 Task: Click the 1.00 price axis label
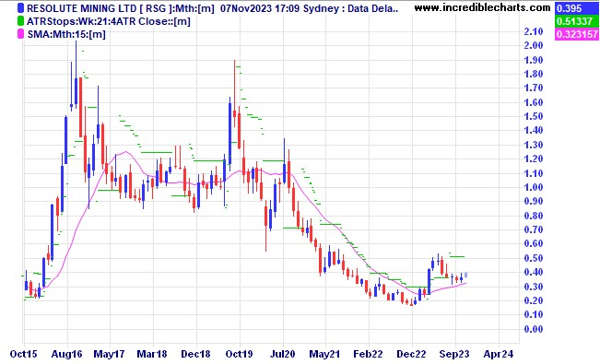[x=534, y=187]
